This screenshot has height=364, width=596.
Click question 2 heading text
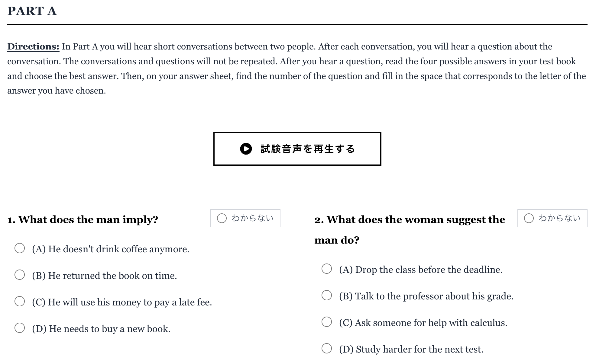coord(410,230)
